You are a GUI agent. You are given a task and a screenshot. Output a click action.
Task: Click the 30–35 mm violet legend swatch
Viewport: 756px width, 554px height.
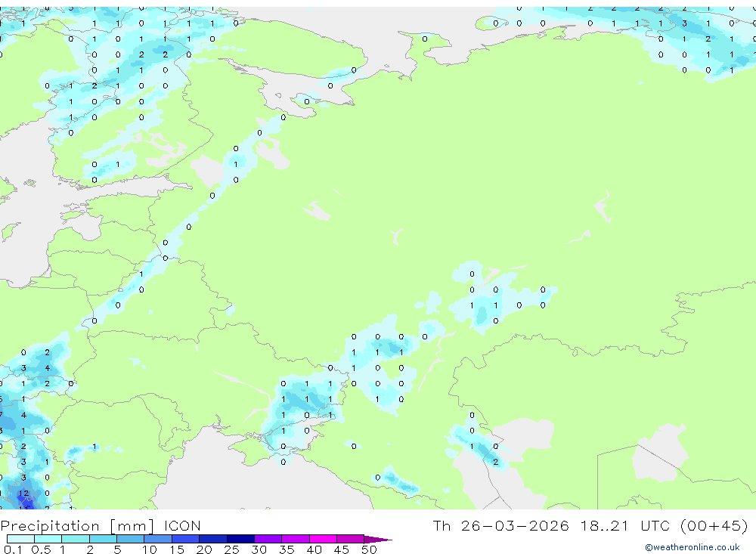(268, 539)
